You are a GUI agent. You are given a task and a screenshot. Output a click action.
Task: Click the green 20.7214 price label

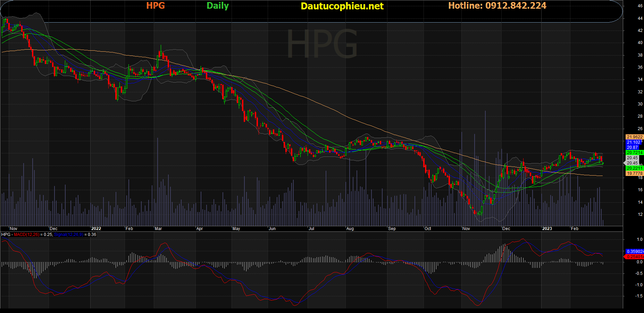pos(634,153)
